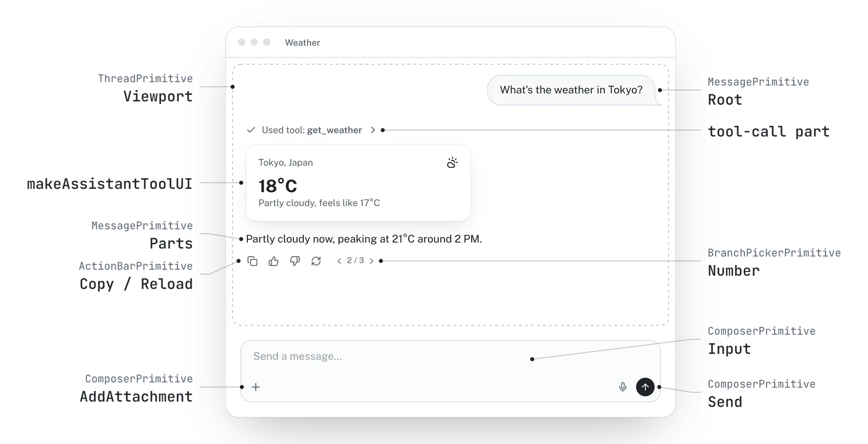
Task: Give the response a thumbs down
Action: point(295,261)
